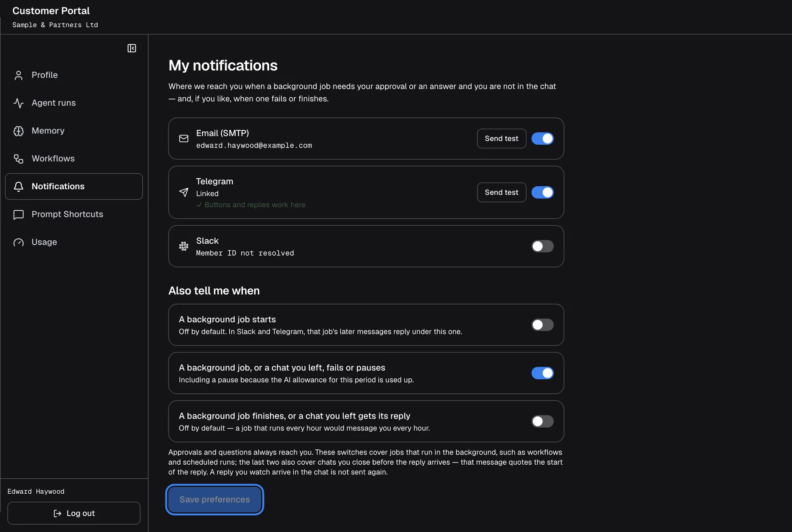Log out of the portal
Viewport: 792px width, 532px height.
pyautogui.click(x=74, y=514)
